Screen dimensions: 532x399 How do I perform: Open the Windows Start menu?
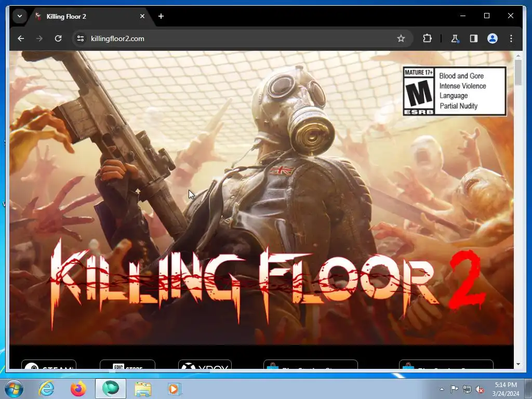(x=14, y=389)
